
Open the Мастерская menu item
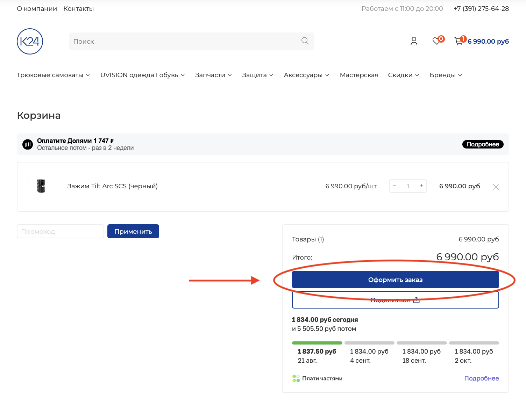tap(359, 75)
